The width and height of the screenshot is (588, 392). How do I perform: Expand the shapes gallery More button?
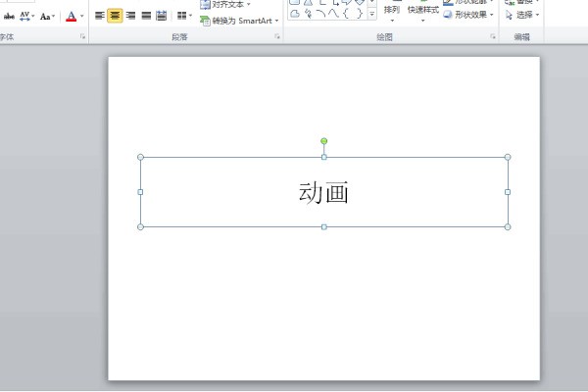[372, 15]
